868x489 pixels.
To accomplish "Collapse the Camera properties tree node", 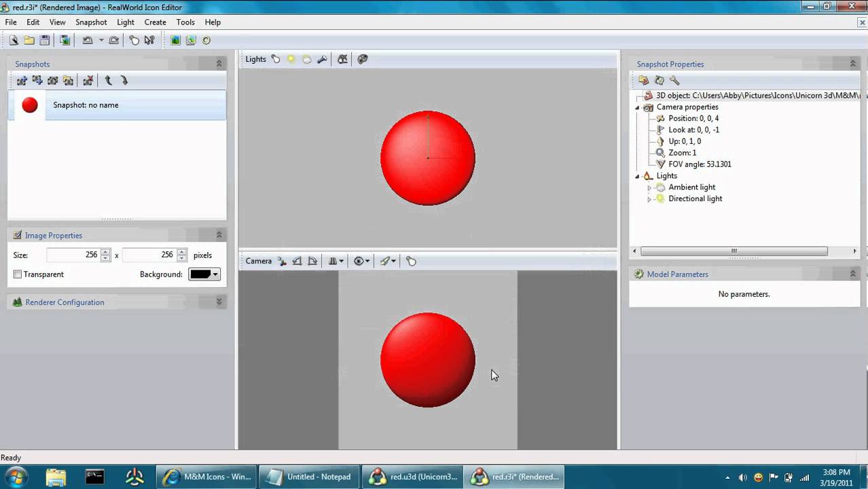I will 637,107.
